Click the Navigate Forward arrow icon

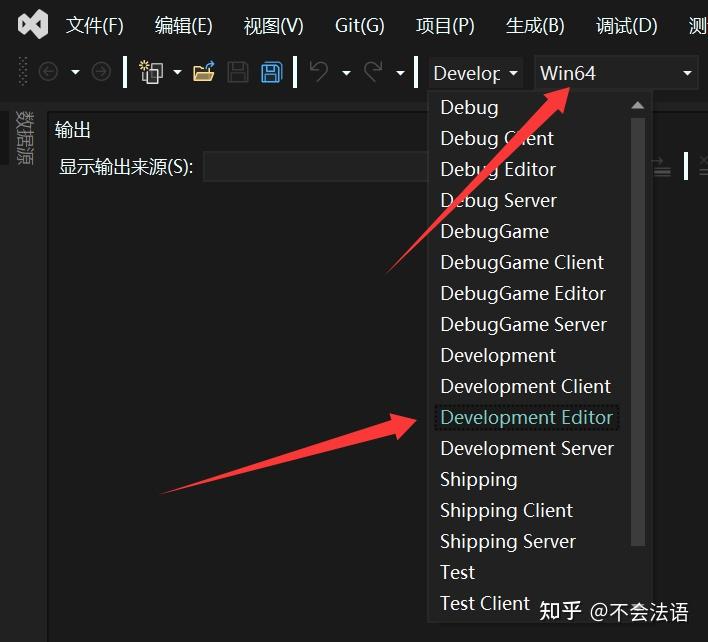[x=101, y=72]
